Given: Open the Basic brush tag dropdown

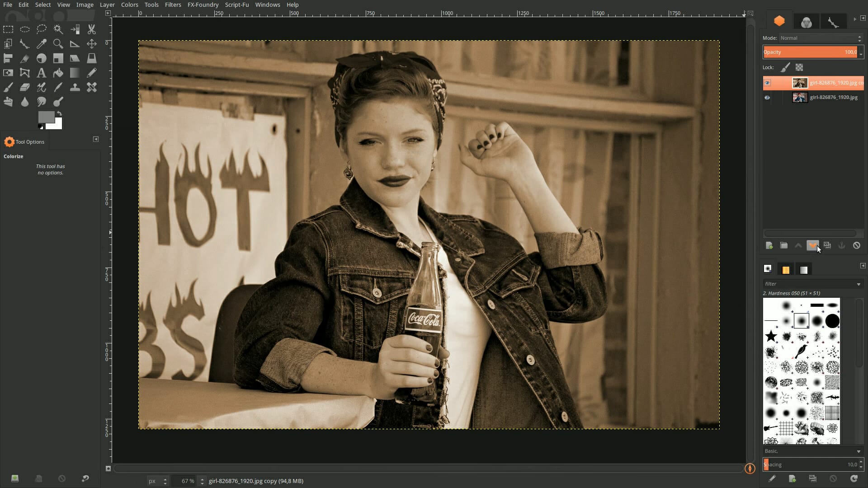Looking at the screenshot, I should (858, 451).
